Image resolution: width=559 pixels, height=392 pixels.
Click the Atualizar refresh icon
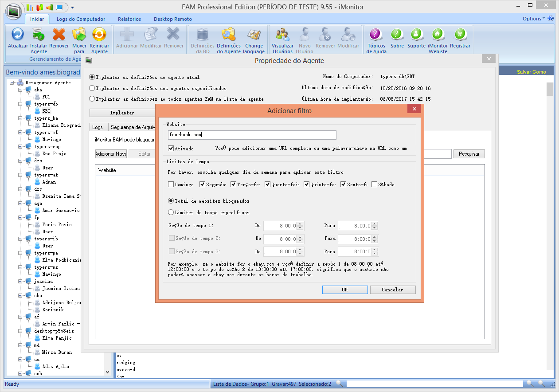[x=18, y=34]
